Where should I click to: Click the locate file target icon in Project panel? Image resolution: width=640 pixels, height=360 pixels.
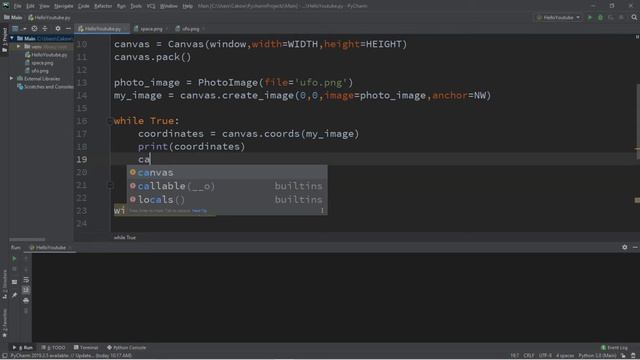point(34,29)
